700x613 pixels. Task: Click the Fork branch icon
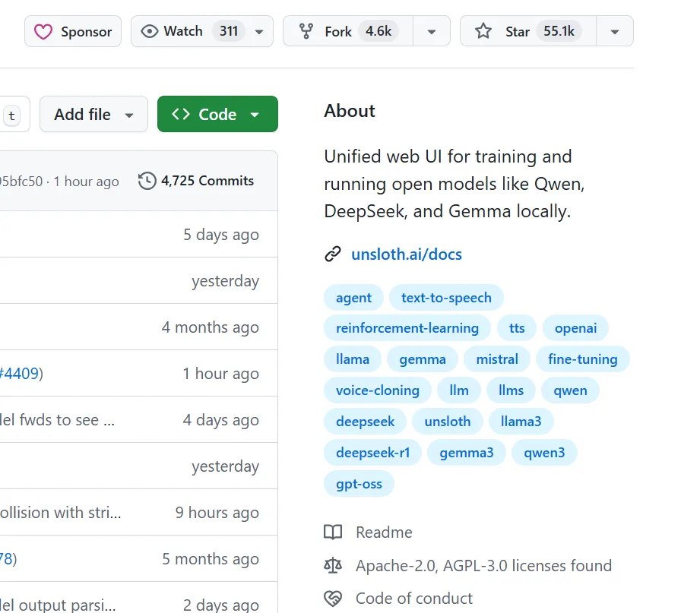[306, 31]
